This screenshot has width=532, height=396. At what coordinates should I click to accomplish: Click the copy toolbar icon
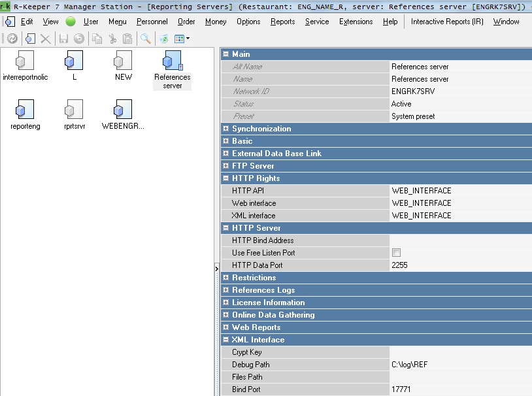[x=97, y=39]
